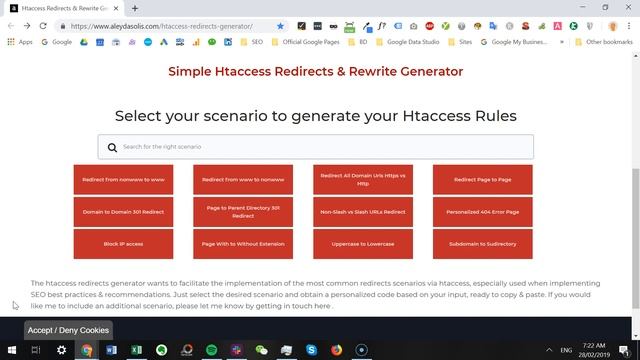Open the notification center icon

624,350
